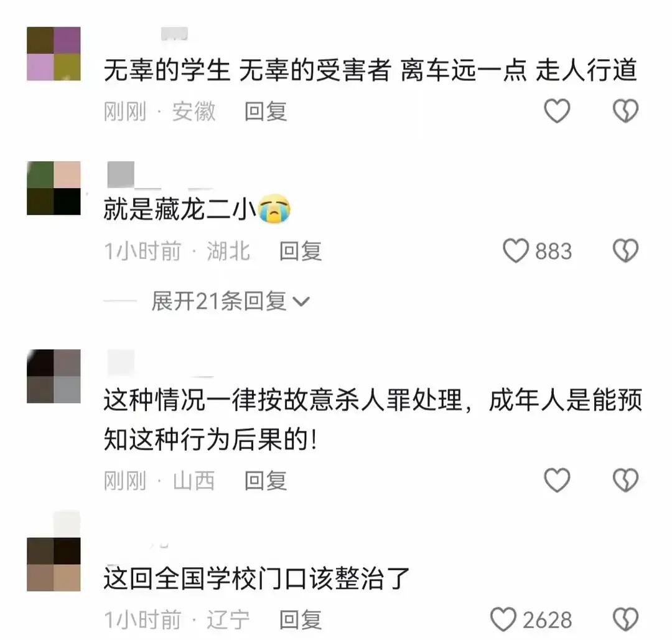The height and width of the screenshot is (640, 672).
Task: Dislike the Liaoning comment about 学校门口
Action: point(626,619)
